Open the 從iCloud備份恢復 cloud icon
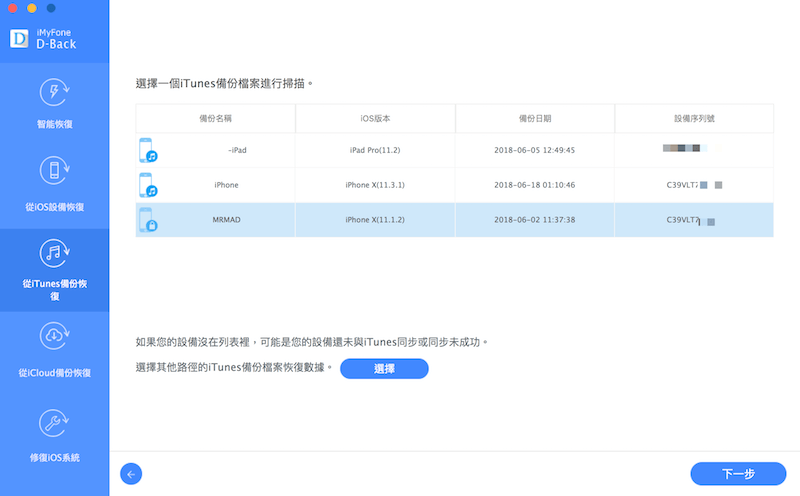The height and width of the screenshot is (496, 800). pyautogui.click(x=54, y=337)
